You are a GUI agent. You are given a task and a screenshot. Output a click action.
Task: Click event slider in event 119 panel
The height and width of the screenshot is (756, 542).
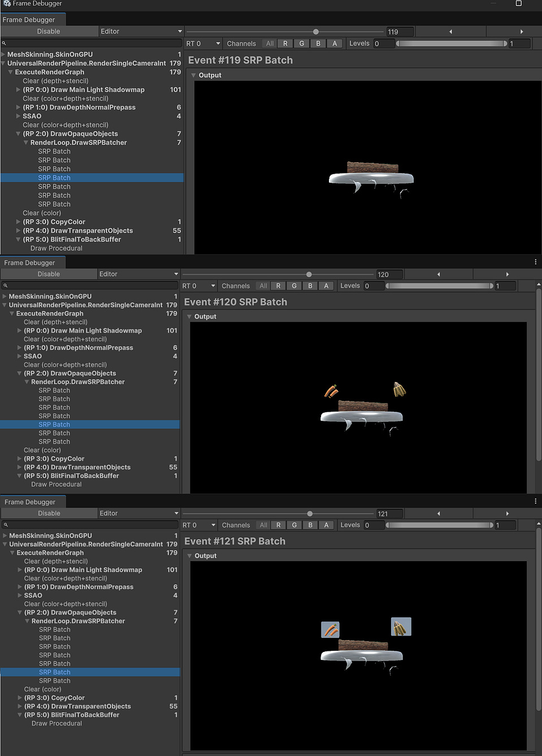click(x=285, y=32)
